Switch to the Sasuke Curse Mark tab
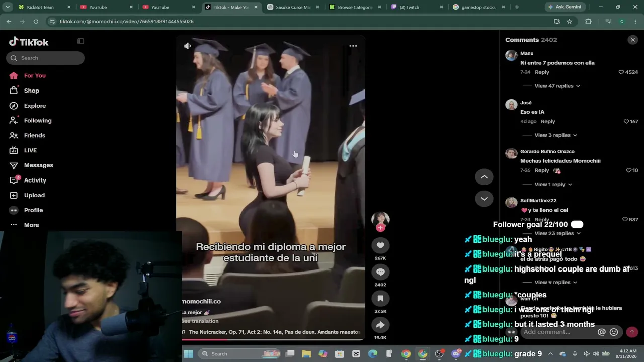Image resolution: width=644 pixels, height=362 pixels. pyautogui.click(x=293, y=7)
